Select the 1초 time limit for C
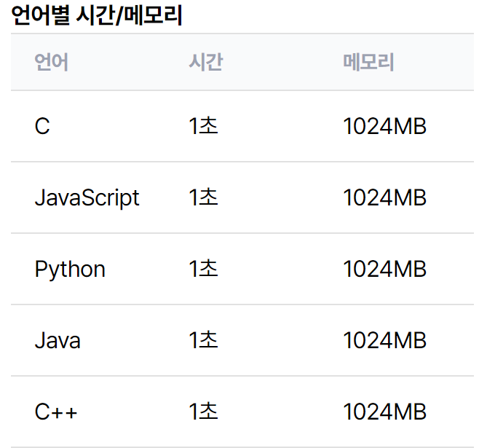Screen dimensions: 487x448 [x=203, y=126]
